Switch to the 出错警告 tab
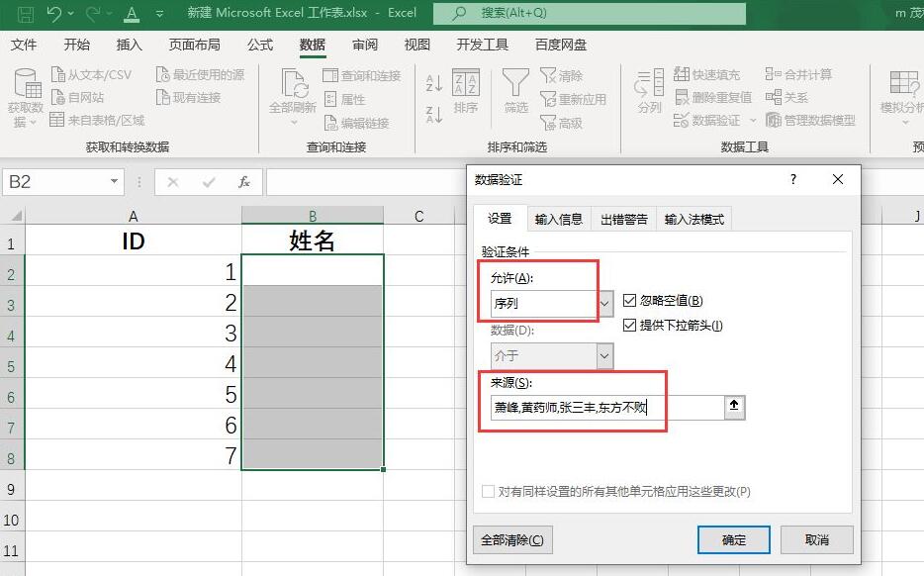 click(x=623, y=220)
